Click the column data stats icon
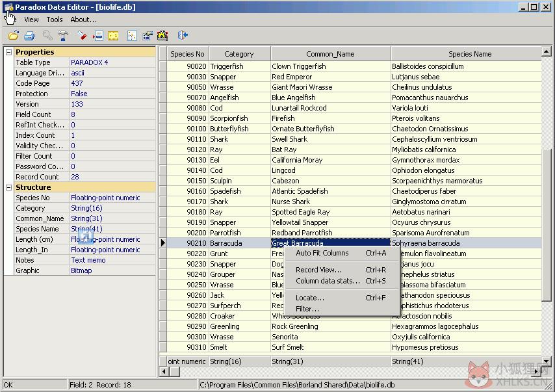This screenshot has width=555, height=392. coord(132,35)
